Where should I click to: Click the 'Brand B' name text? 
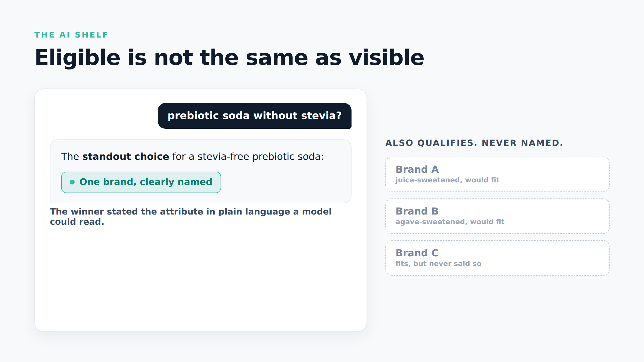417,211
